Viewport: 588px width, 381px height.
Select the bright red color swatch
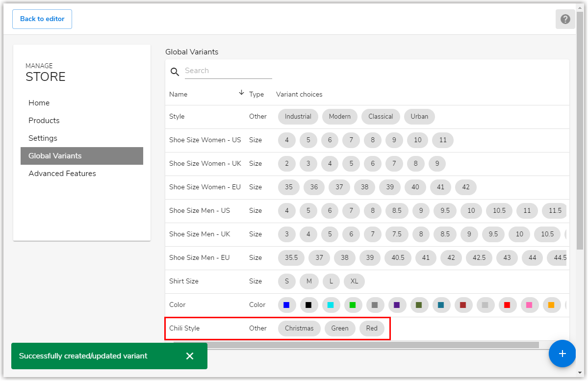pyautogui.click(x=507, y=305)
